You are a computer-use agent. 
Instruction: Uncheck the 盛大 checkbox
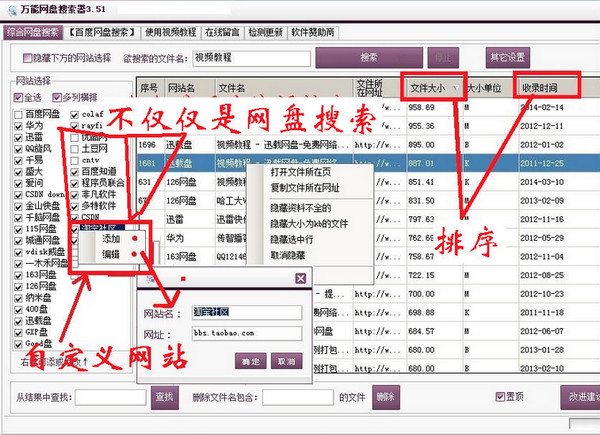(18, 172)
